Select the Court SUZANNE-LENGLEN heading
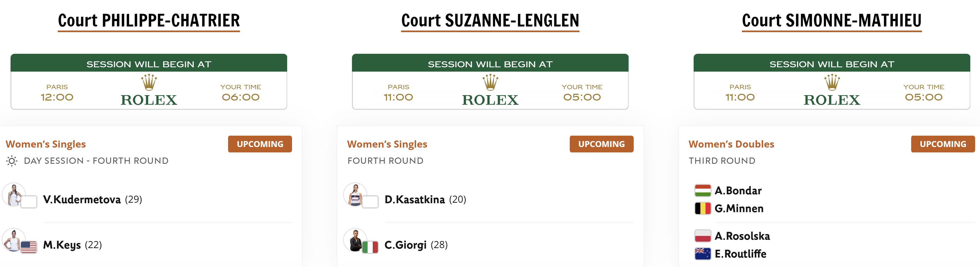The image size is (980, 267). click(x=490, y=21)
